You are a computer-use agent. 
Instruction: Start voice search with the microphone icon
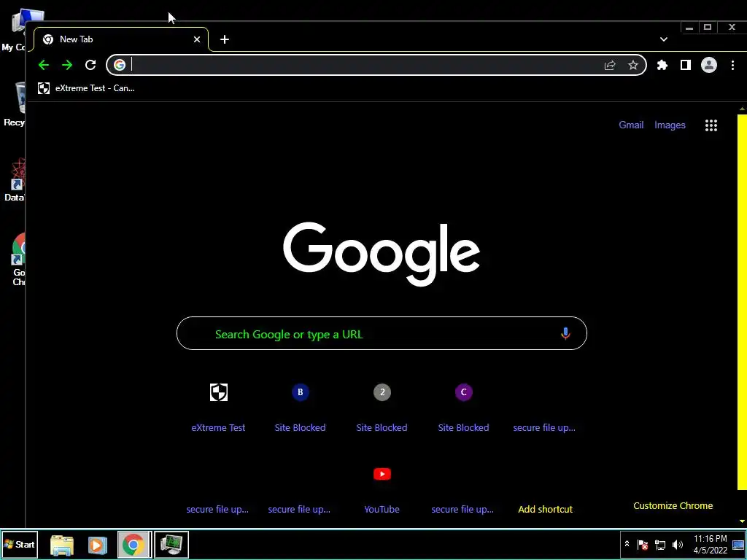(x=565, y=333)
